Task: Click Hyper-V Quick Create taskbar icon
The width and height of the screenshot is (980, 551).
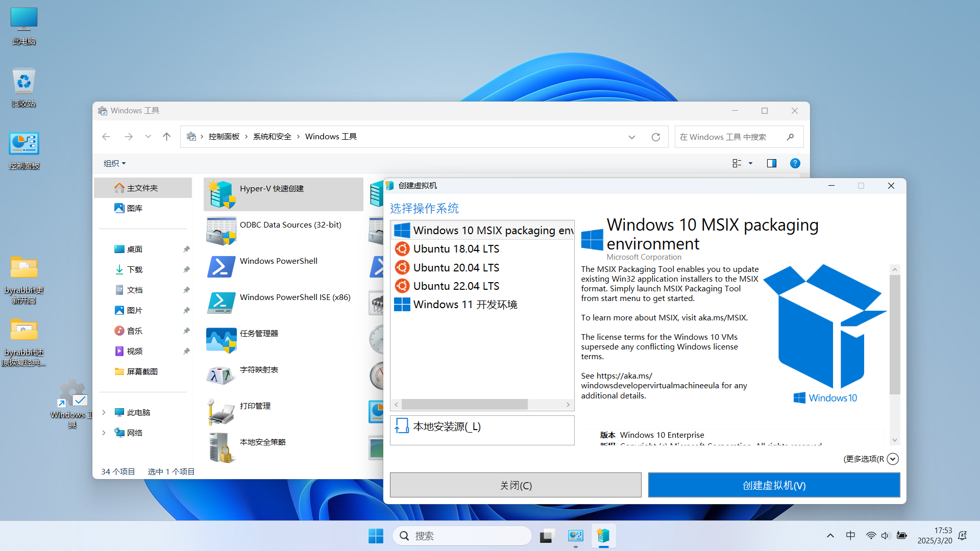Action: pos(603,536)
